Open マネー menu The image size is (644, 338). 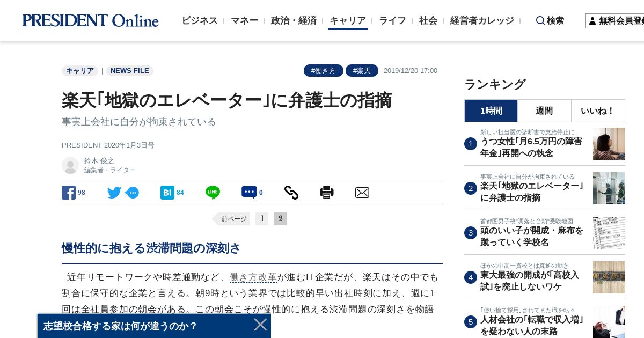coord(244,20)
